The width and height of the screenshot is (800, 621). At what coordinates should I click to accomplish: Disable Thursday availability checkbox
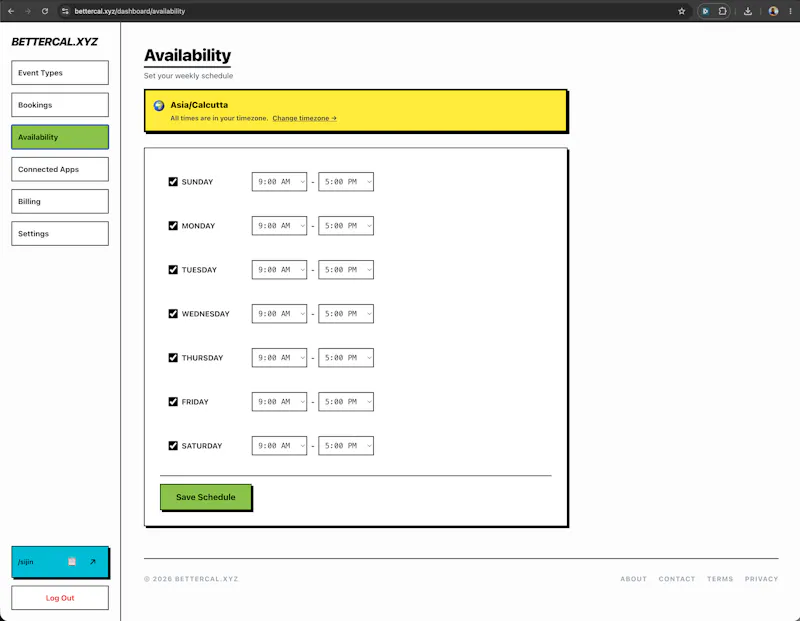pyautogui.click(x=173, y=358)
